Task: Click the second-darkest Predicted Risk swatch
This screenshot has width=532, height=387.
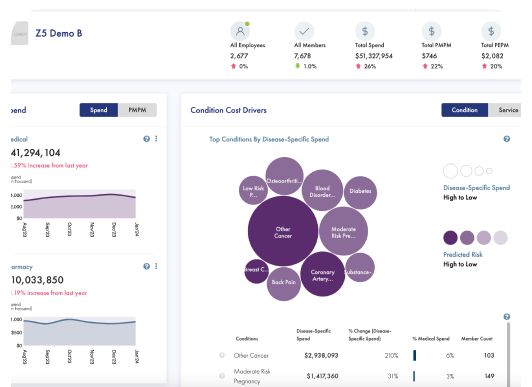Action: 467,238
